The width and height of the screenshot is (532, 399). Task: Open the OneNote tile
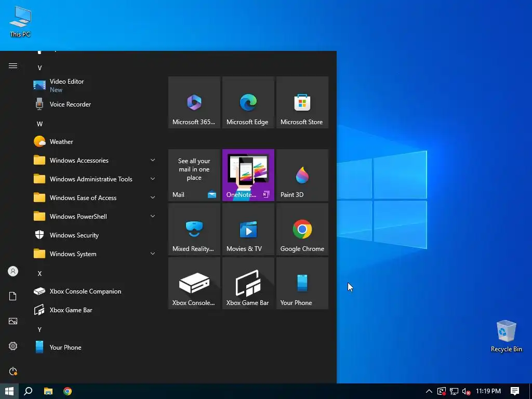(248, 175)
